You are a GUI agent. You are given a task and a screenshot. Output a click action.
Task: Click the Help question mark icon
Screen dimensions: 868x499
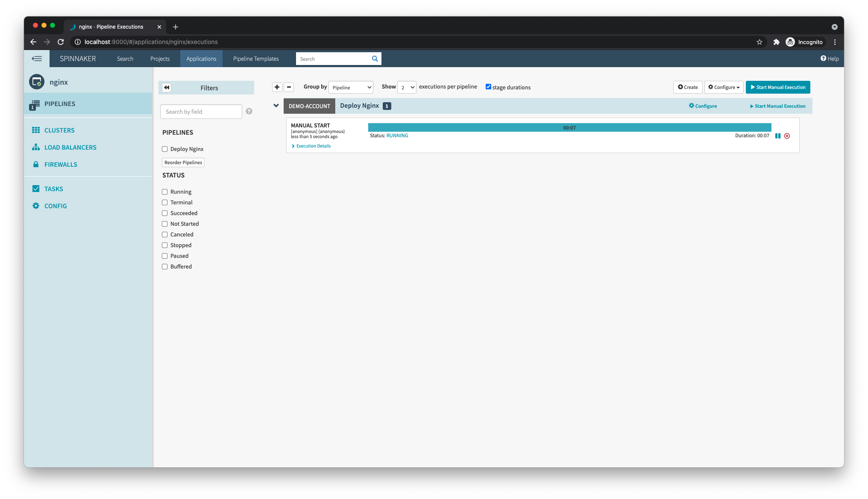click(823, 58)
